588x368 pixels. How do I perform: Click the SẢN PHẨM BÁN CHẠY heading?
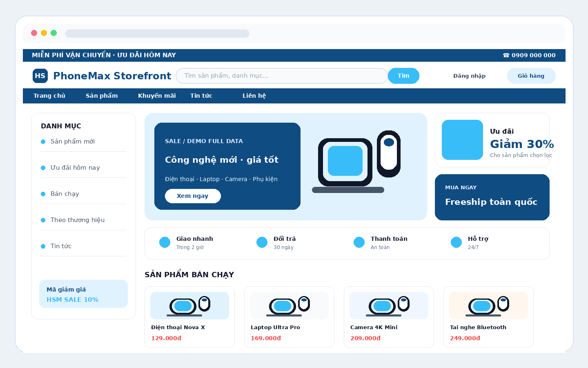tap(189, 275)
